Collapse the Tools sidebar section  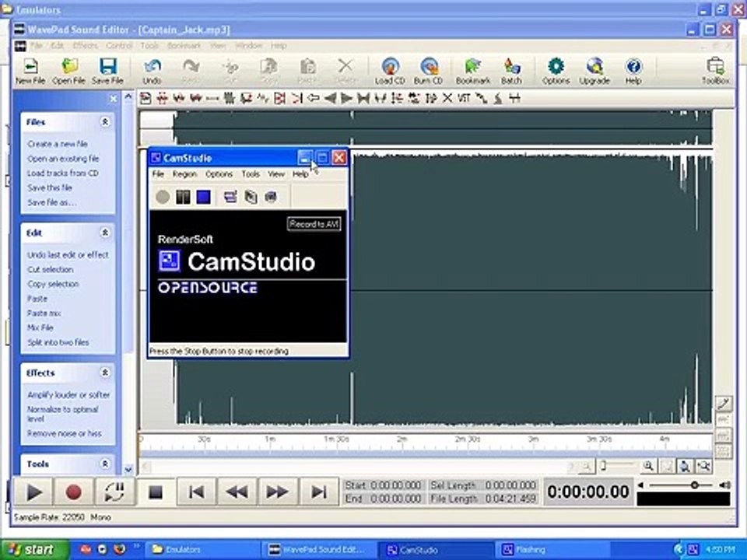point(105,464)
